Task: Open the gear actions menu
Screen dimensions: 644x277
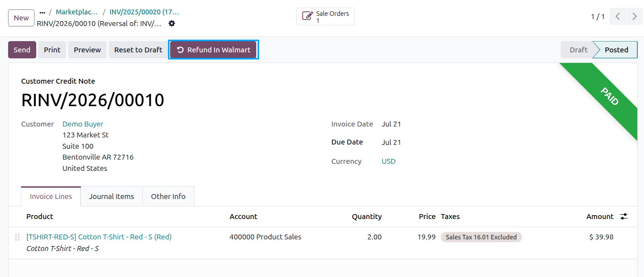Action: (172, 24)
